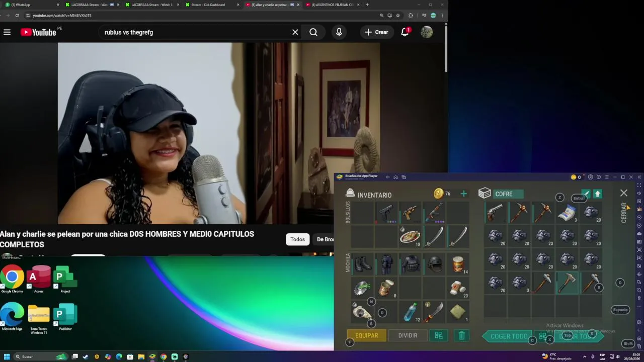
Task: Open the YouTube account avatar menu
Action: click(427, 32)
